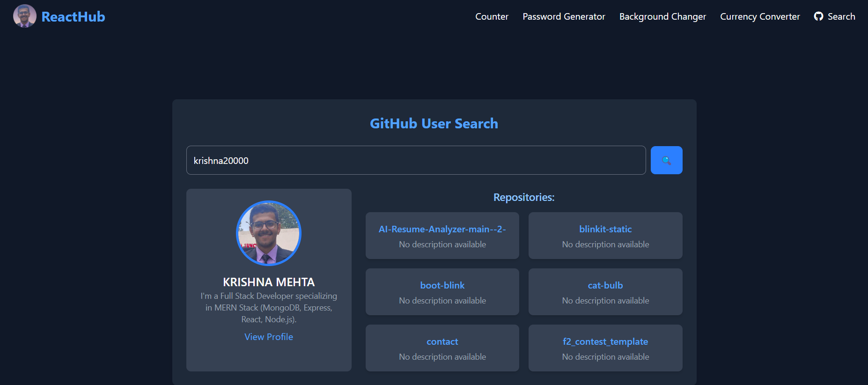This screenshot has width=868, height=385.
Task: Open the Counter page
Action: pyautogui.click(x=492, y=16)
